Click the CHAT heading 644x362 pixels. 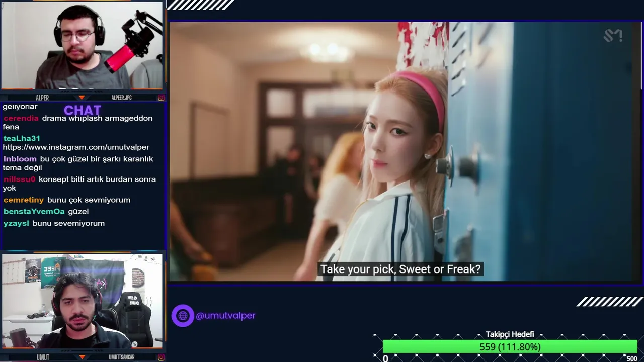pos(83,110)
